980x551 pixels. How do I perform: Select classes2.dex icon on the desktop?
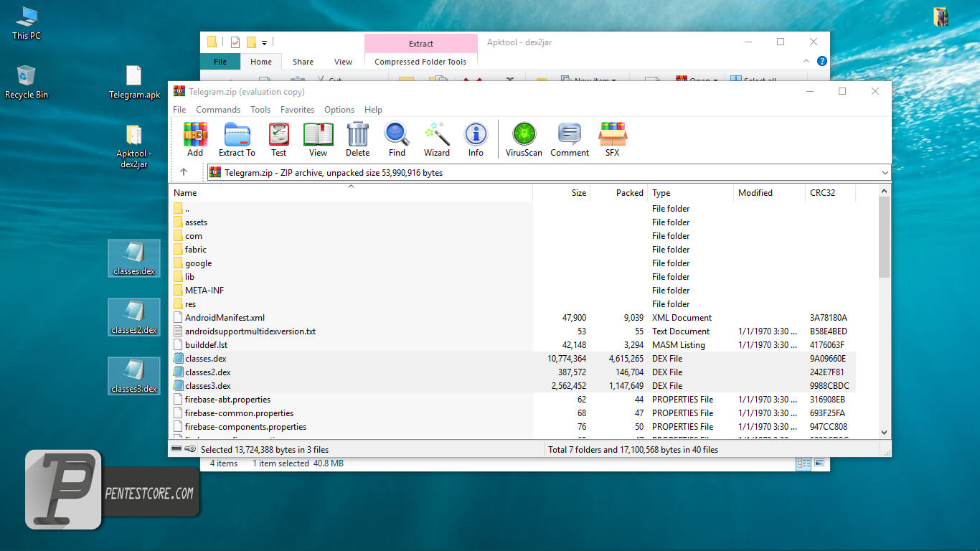pos(134,317)
